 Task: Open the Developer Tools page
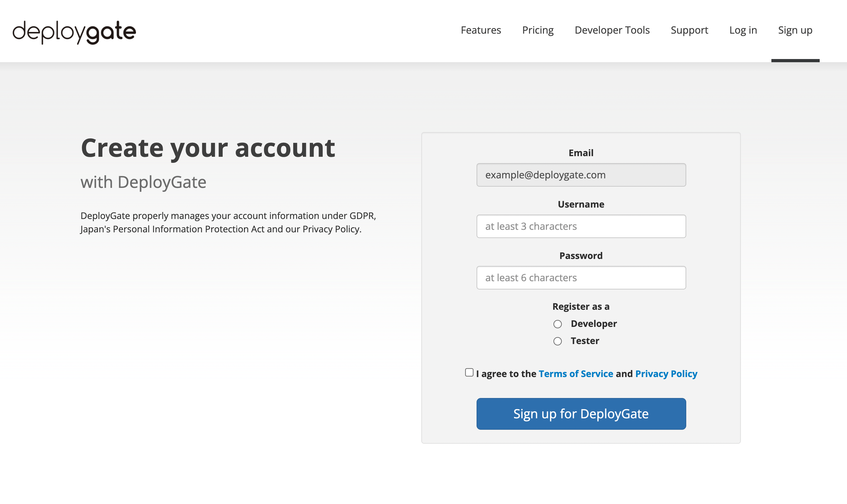[612, 30]
